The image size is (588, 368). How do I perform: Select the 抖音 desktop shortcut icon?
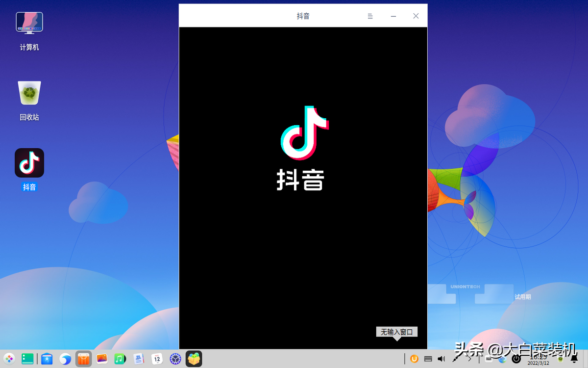[x=29, y=163]
